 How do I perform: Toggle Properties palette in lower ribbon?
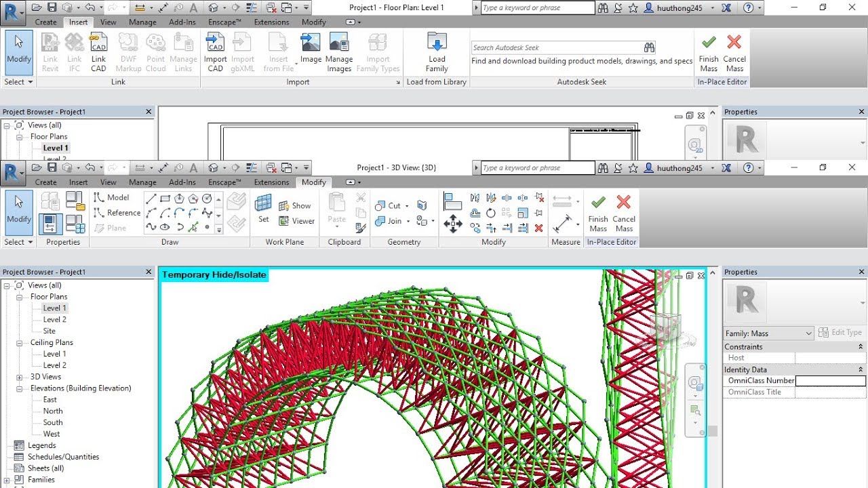51,224
